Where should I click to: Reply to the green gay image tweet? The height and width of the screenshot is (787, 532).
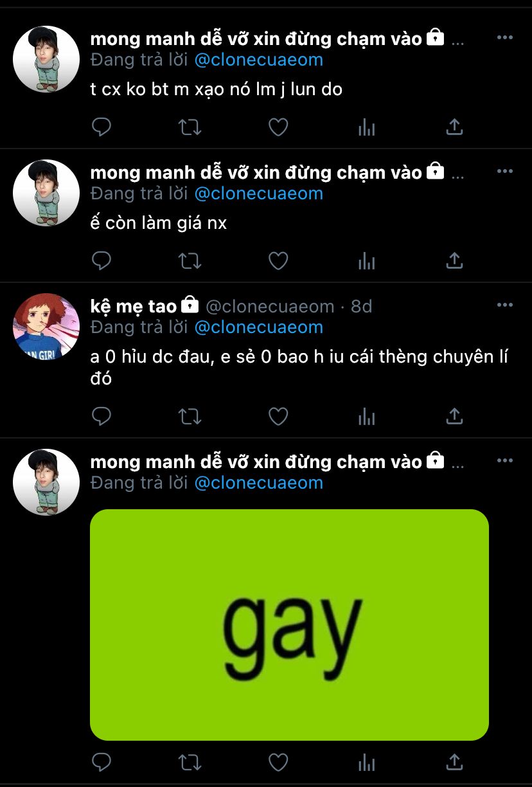(102, 763)
